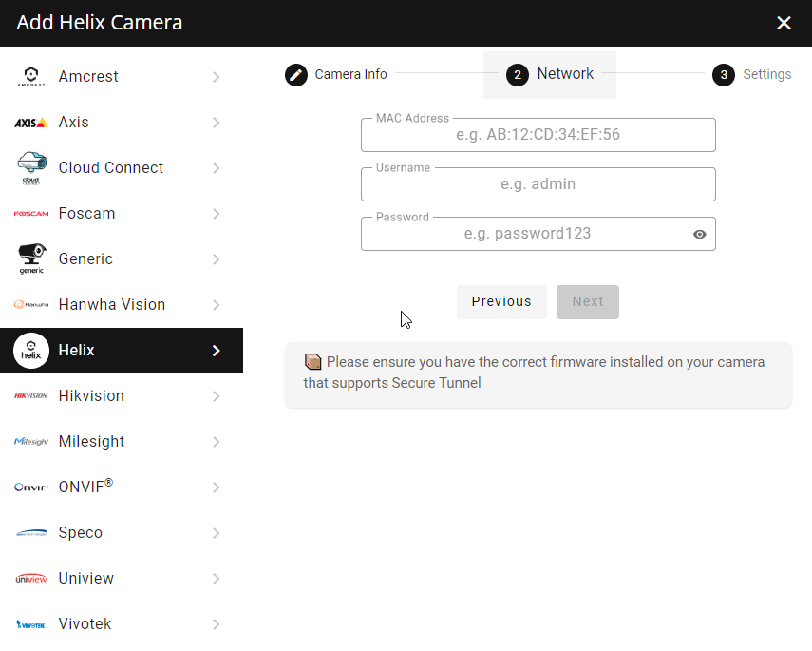Toggle password visibility eye icon

[x=699, y=235]
